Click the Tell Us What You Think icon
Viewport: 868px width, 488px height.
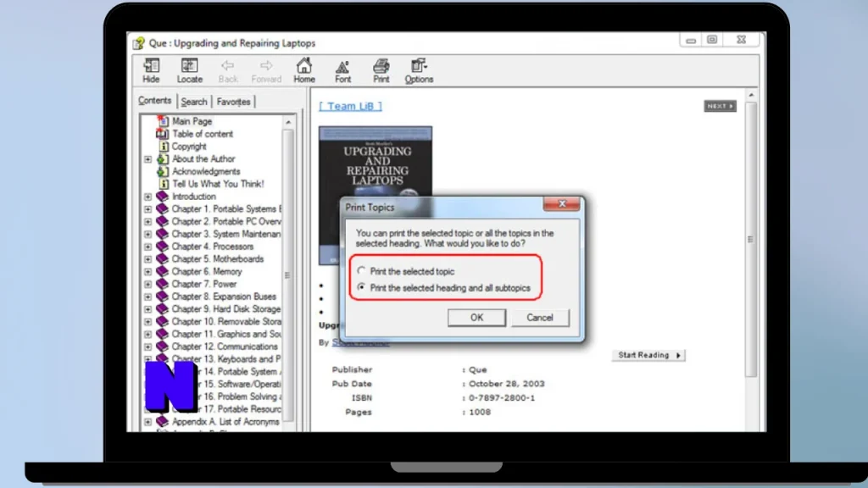click(x=164, y=184)
